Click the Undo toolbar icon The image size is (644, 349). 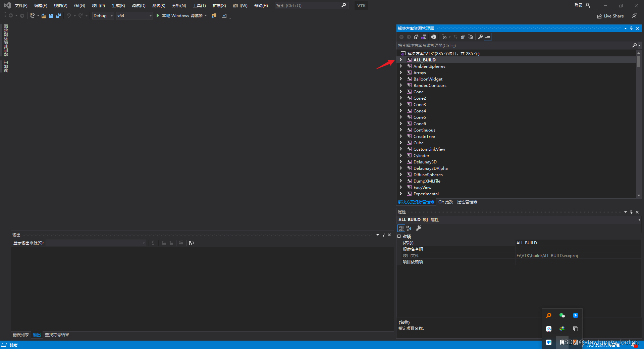pyautogui.click(x=69, y=16)
